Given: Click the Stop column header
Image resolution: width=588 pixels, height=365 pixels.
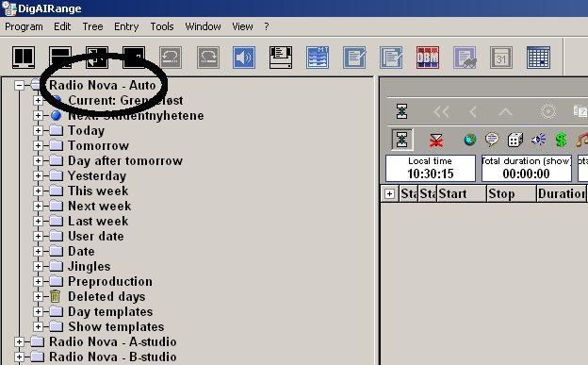Looking at the screenshot, I should tap(512, 193).
